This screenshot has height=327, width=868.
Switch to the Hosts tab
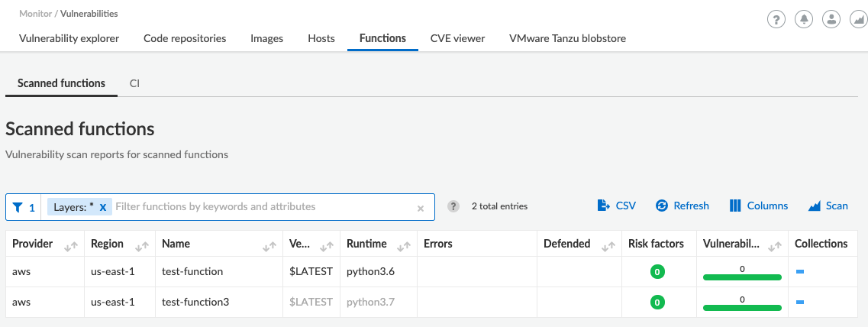(x=321, y=38)
